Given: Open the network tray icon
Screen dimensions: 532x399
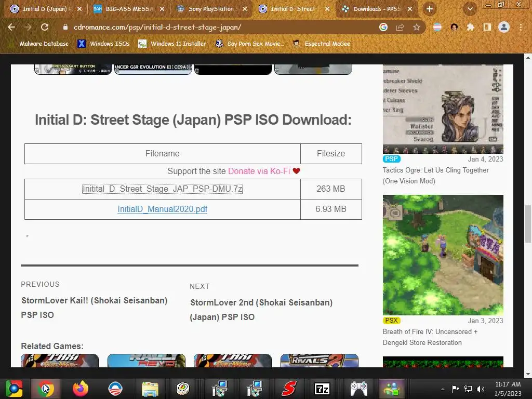Looking at the screenshot, I should pyautogui.click(x=468, y=389).
